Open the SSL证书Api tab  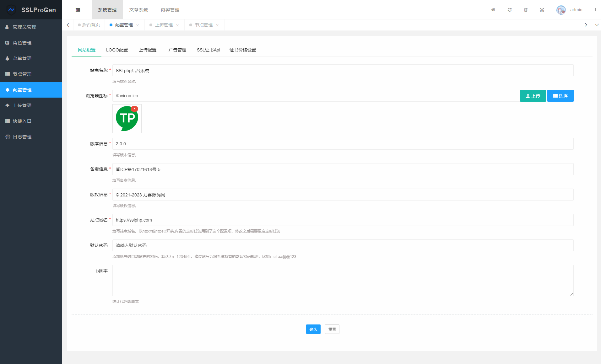pyautogui.click(x=208, y=50)
